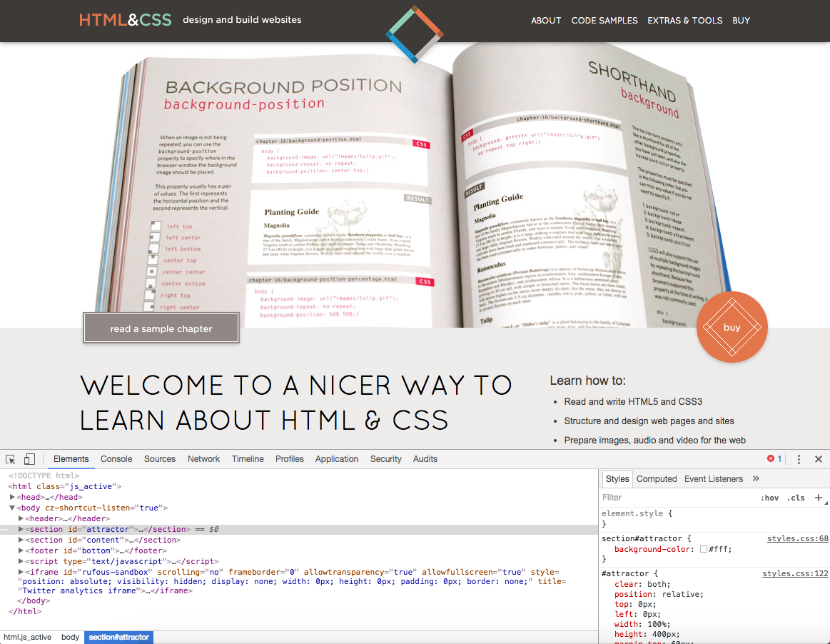Click the design and build websites tagline
This screenshot has width=830, height=644.
(242, 20)
